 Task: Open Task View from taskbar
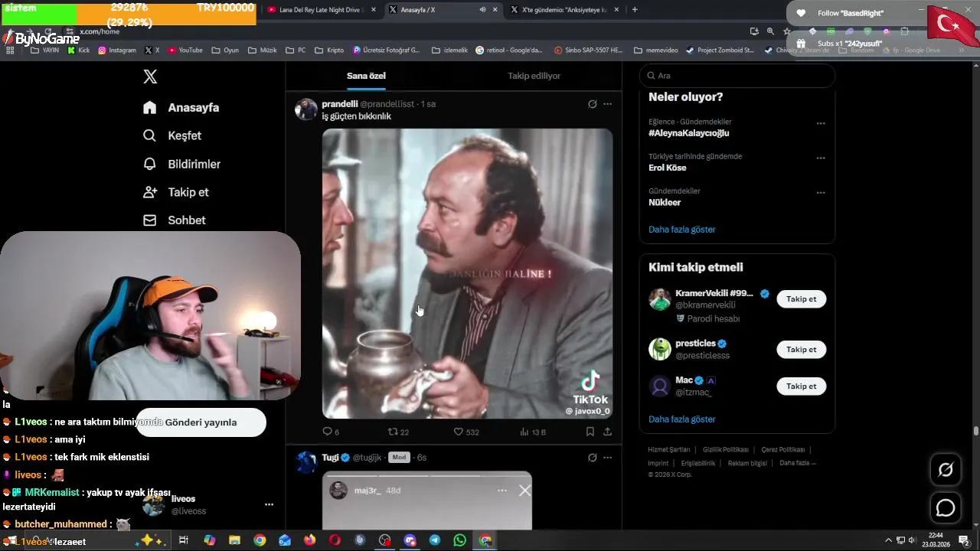tap(184, 540)
